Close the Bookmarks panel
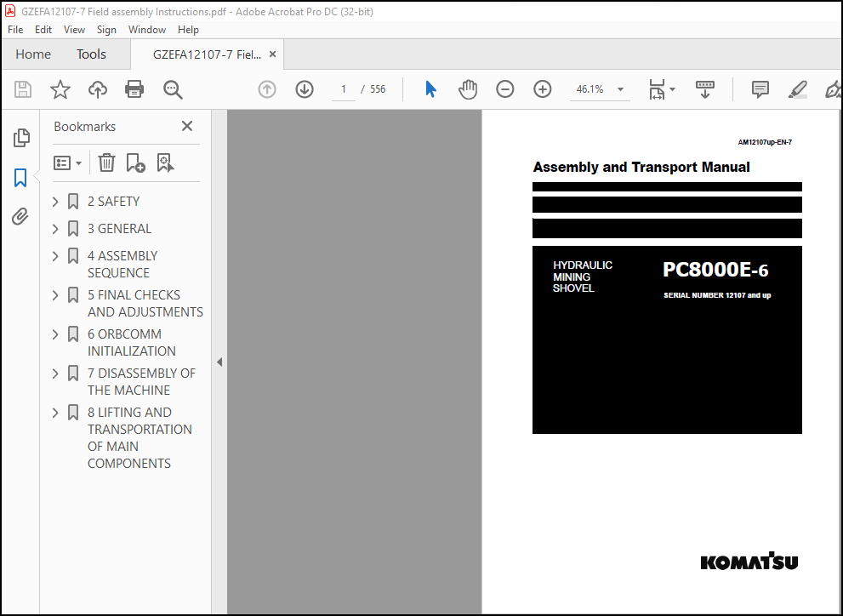 click(187, 126)
